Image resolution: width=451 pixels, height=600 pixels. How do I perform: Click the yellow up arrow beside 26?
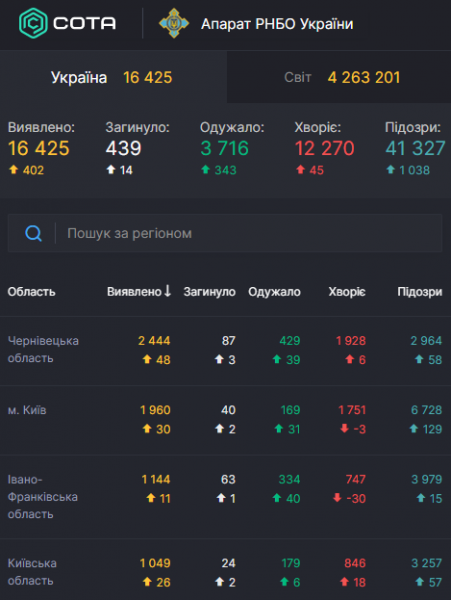(x=147, y=582)
